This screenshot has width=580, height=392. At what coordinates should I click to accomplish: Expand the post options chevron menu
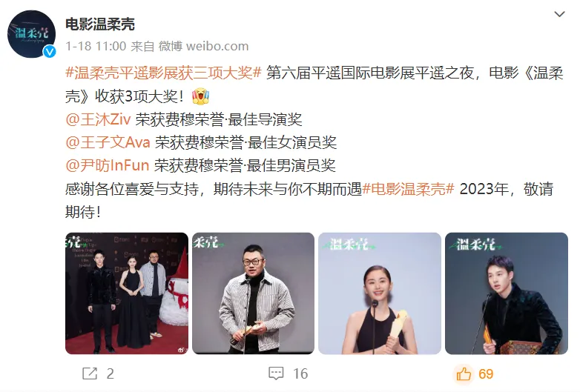(559, 14)
